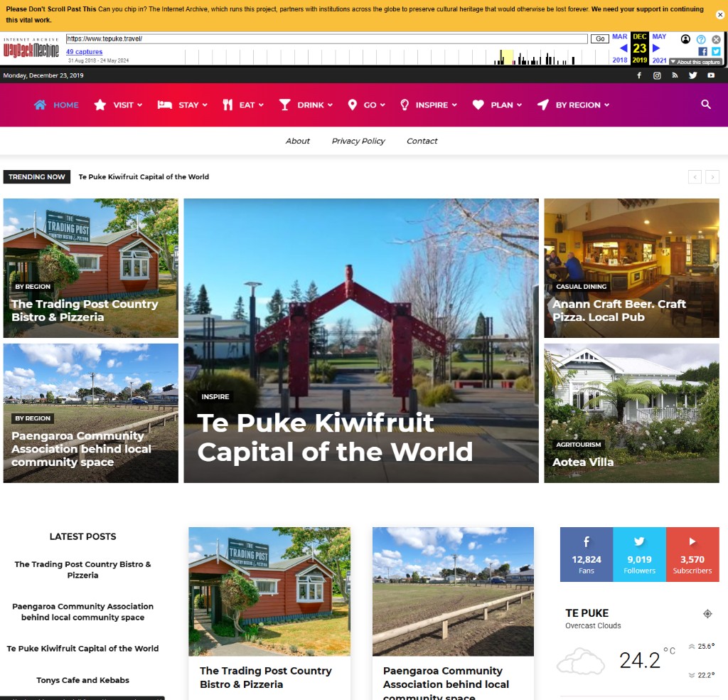728x700 pixels.
Task: Open the About page link
Action: click(x=298, y=141)
